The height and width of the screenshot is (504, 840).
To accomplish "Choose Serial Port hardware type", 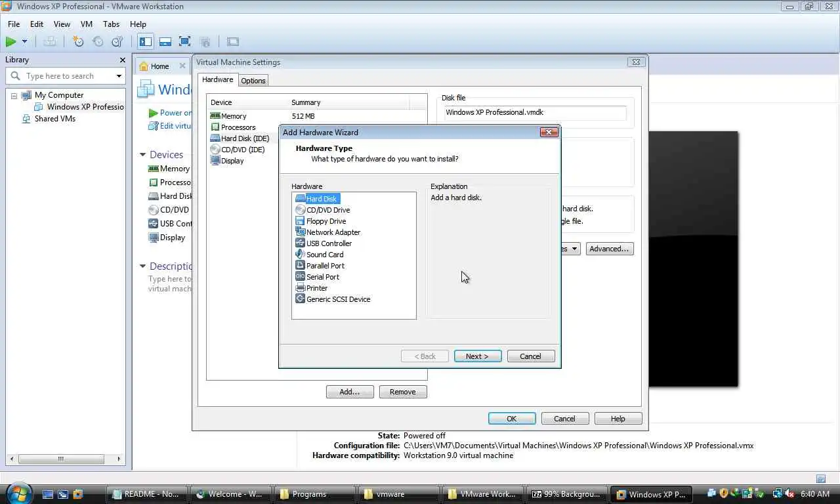I will (x=317, y=277).
